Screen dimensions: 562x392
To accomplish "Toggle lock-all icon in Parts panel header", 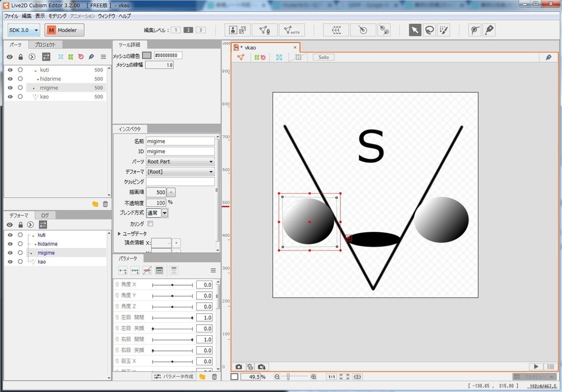I will [x=20, y=57].
